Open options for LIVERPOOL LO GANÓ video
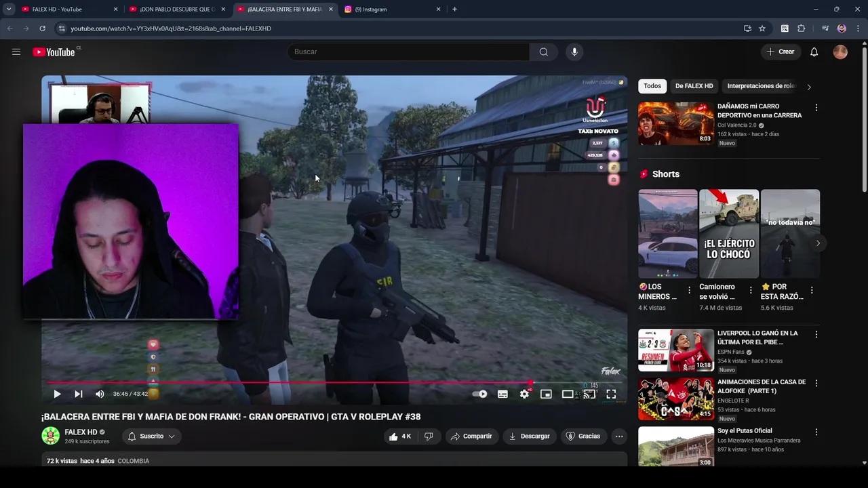The width and height of the screenshot is (868, 488). click(816, 335)
